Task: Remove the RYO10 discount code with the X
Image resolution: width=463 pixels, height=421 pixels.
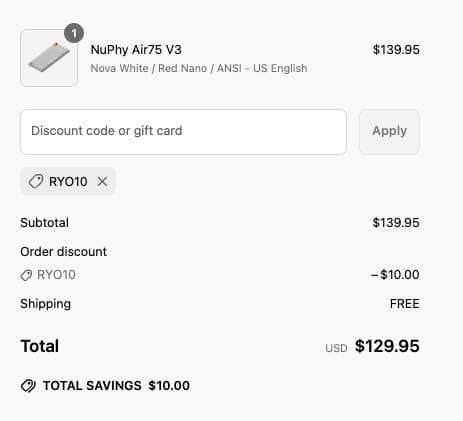Action: (102, 182)
